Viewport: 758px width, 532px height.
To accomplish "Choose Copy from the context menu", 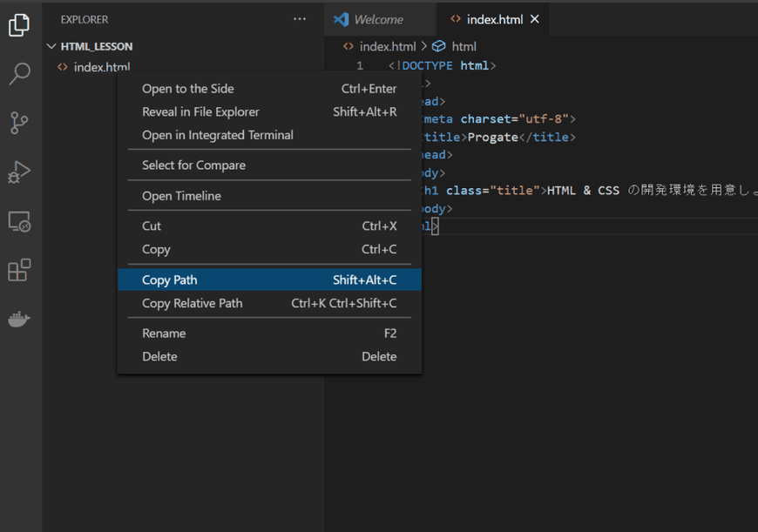I will (x=269, y=249).
